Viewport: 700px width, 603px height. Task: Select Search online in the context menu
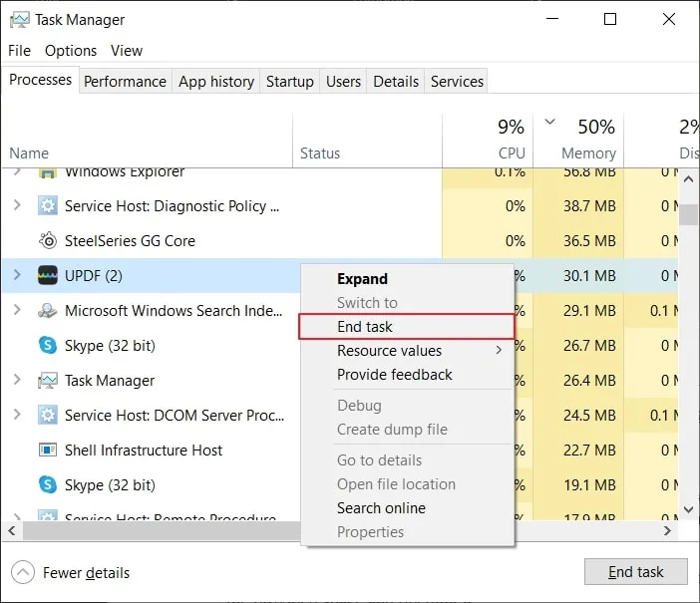(381, 508)
